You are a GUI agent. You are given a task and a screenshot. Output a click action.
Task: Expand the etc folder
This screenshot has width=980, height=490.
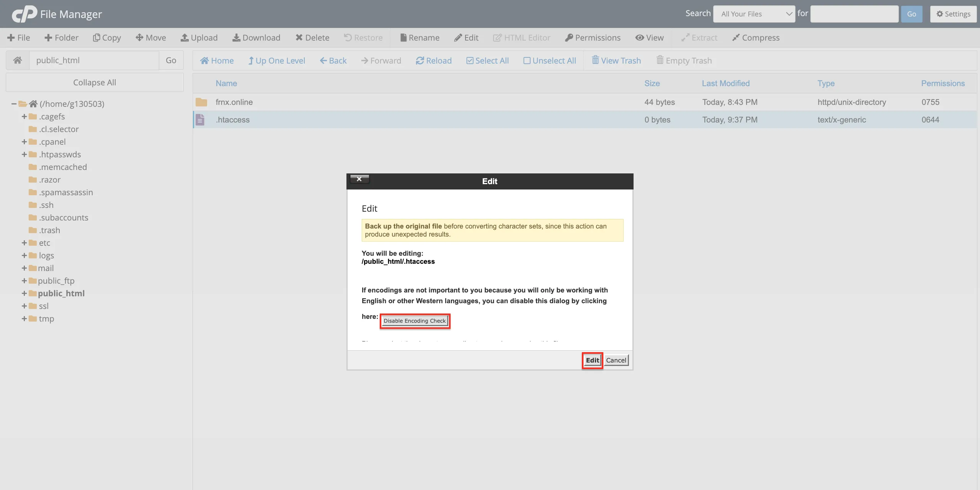[x=24, y=243]
